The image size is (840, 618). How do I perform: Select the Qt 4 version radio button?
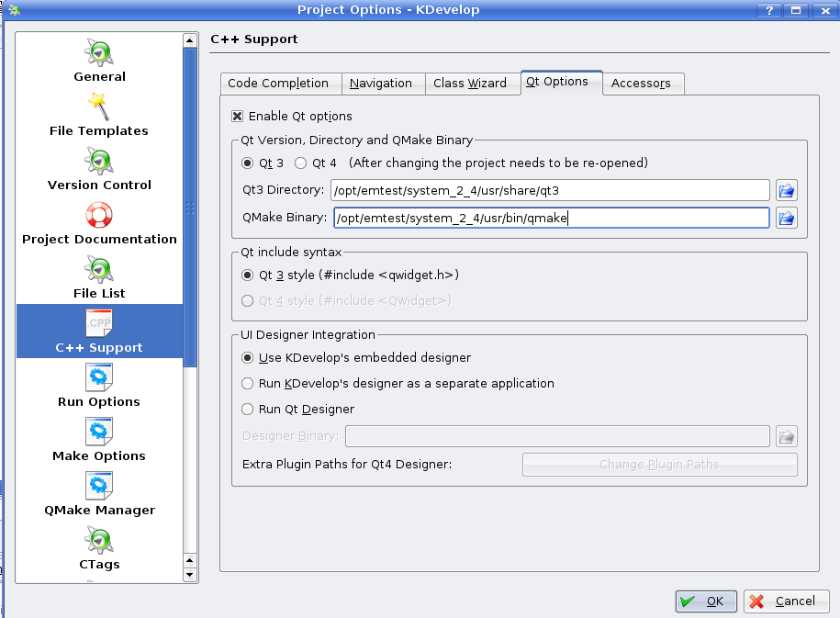[x=300, y=163]
